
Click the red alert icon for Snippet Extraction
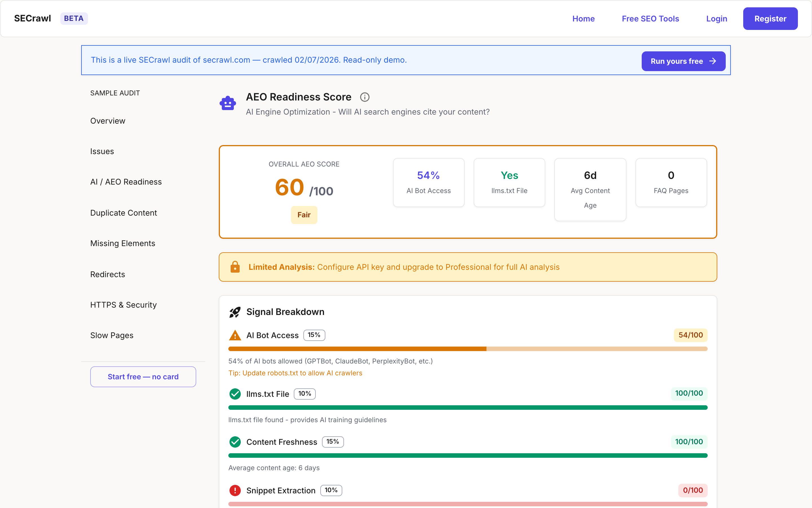pyautogui.click(x=235, y=490)
